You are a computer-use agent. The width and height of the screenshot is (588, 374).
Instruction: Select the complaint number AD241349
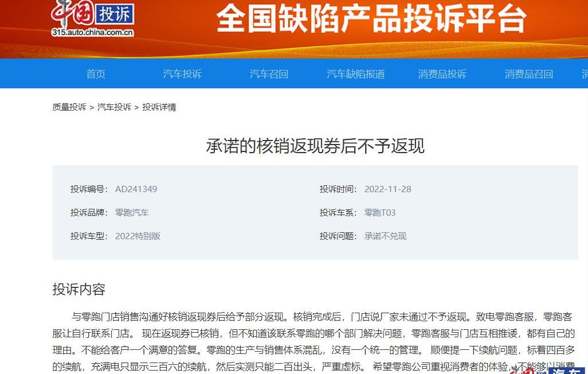[x=136, y=189]
